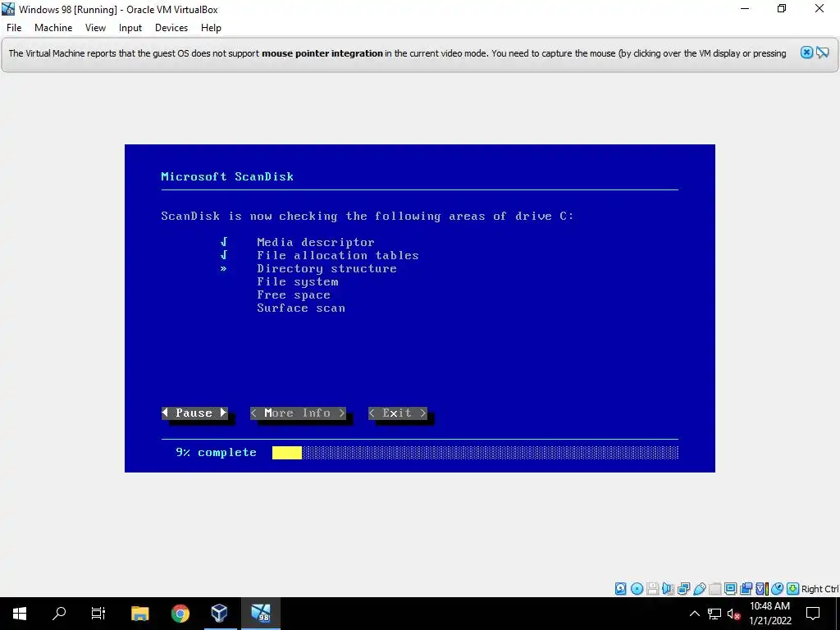Open the View menu
Image resolution: width=840 pixels, height=630 pixels.
click(x=95, y=28)
